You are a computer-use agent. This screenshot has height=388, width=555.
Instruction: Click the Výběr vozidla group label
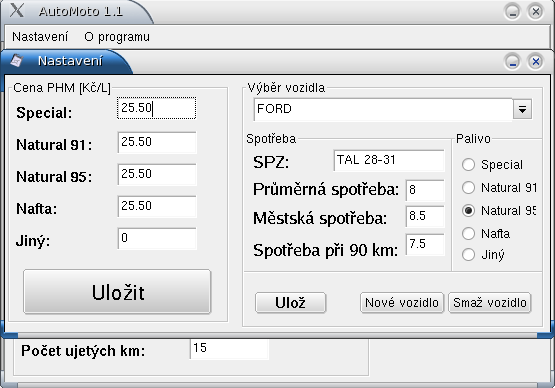pos(286,87)
